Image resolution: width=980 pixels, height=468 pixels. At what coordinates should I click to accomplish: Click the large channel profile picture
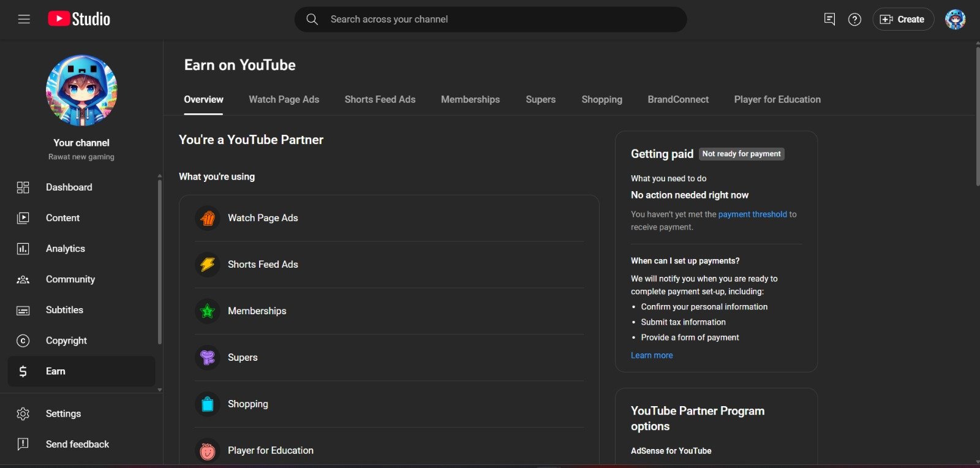click(x=81, y=90)
